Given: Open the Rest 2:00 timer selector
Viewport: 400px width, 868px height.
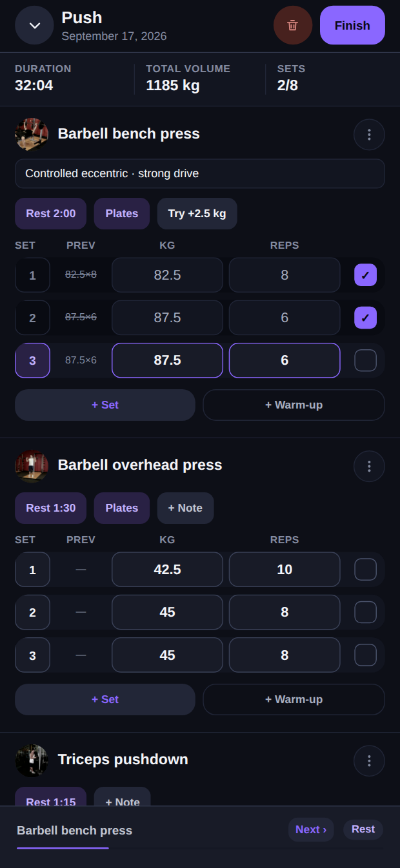Looking at the screenshot, I should coord(50,213).
